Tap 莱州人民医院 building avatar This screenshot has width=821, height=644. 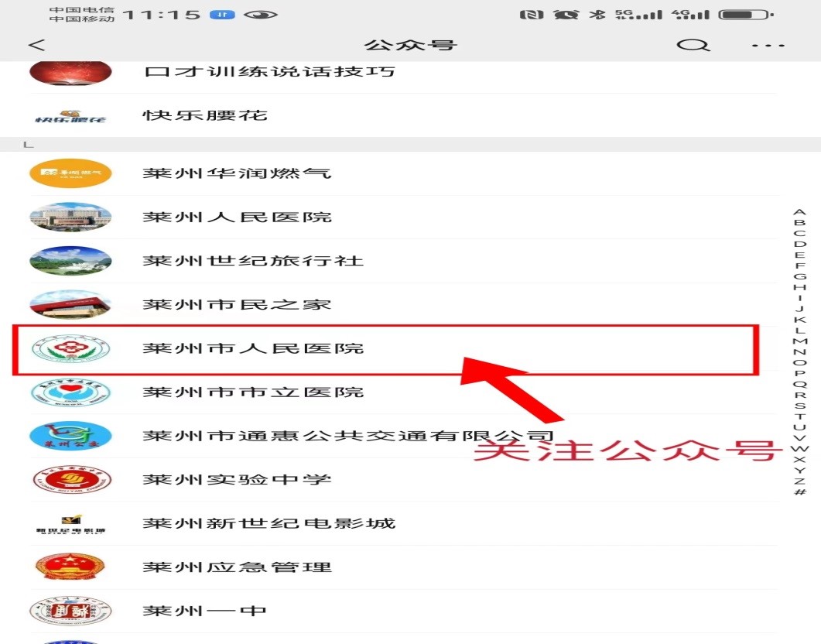70,218
